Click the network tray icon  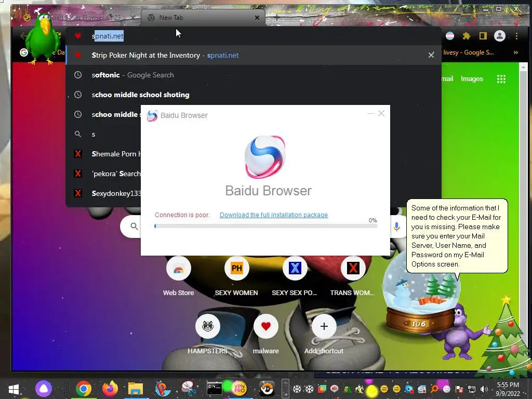click(x=472, y=389)
